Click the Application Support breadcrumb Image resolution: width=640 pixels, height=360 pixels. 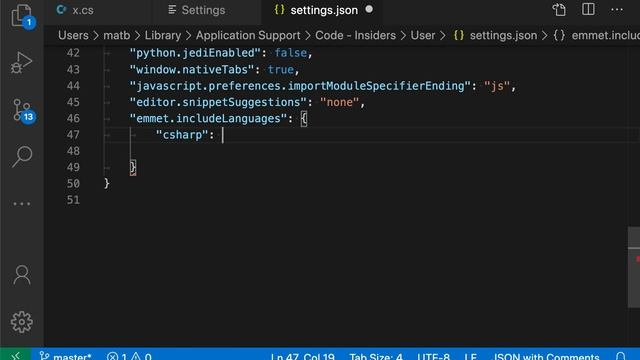coord(248,36)
